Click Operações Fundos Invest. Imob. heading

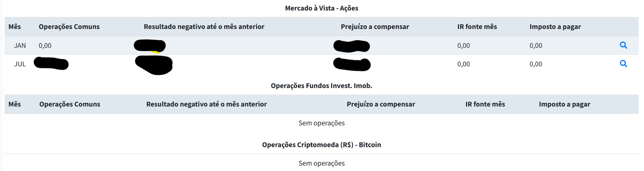pyautogui.click(x=322, y=86)
